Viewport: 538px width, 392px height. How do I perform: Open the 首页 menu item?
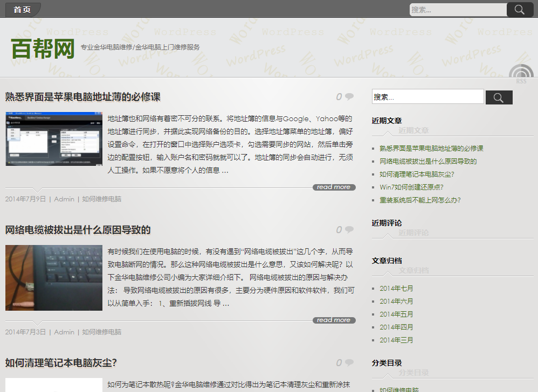[x=22, y=9]
